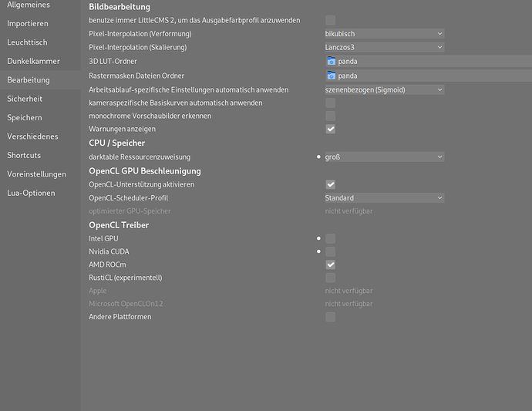Enable the LittleCMS 2 output profile checkbox

tap(331, 20)
